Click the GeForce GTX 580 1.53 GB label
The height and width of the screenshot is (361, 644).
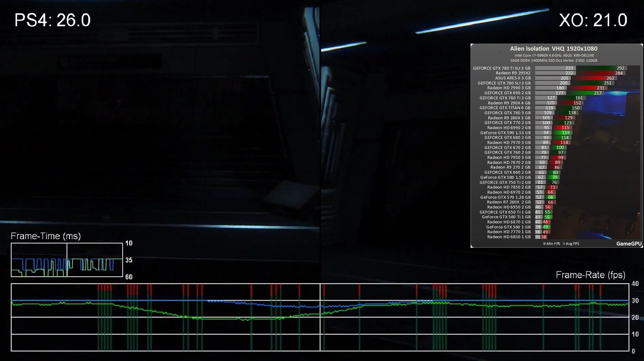[505, 177]
